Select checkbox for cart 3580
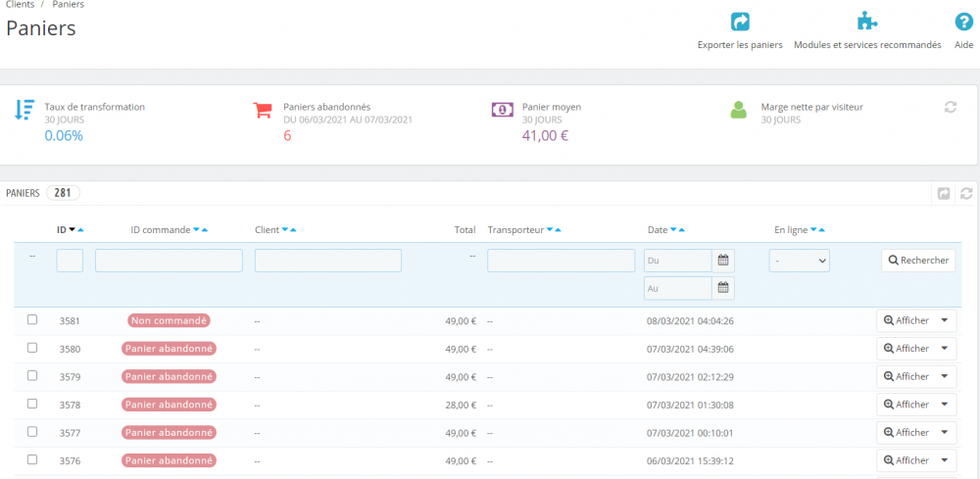This screenshot has width=980, height=479. (32, 348)
